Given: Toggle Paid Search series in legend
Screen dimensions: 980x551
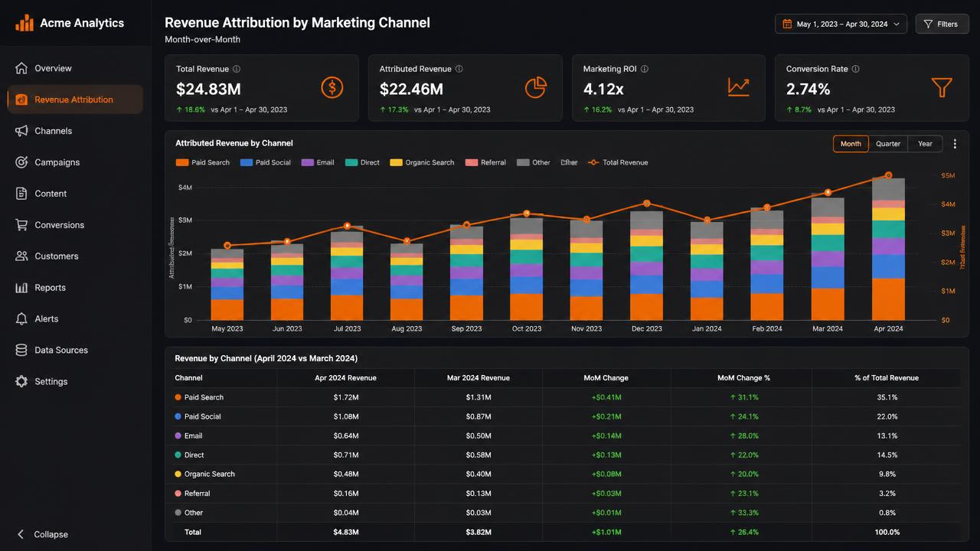Looking at the screenshot, I should tap(203, 162).
